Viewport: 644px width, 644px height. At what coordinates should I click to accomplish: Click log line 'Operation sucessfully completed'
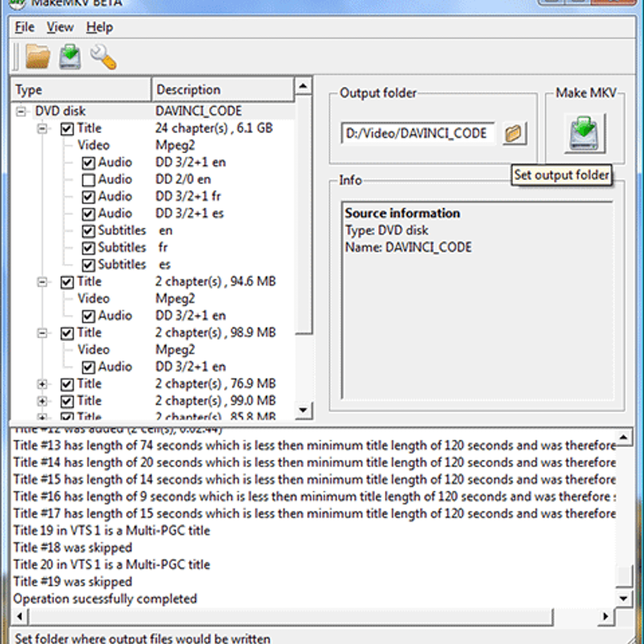click(105, 599)
